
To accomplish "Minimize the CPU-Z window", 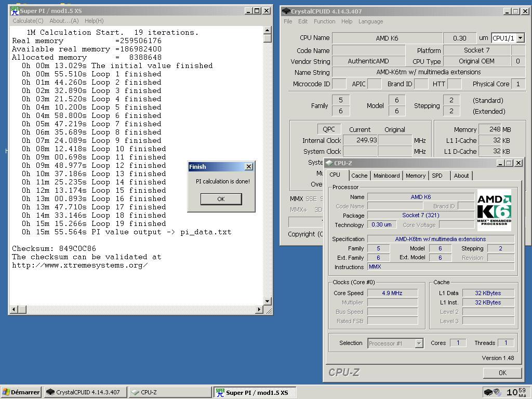I will coord(500,163).
